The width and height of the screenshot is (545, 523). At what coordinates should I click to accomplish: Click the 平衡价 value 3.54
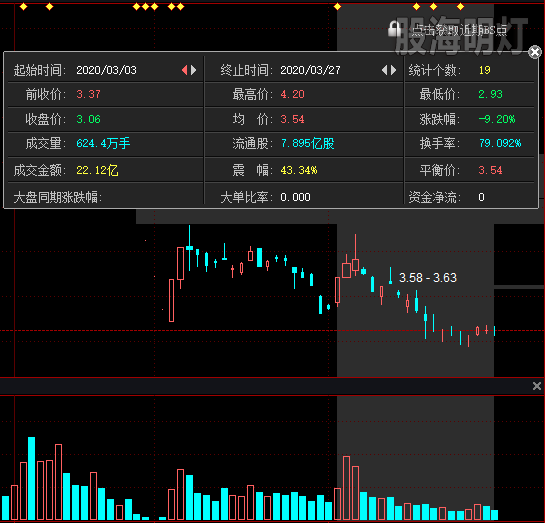490,170
